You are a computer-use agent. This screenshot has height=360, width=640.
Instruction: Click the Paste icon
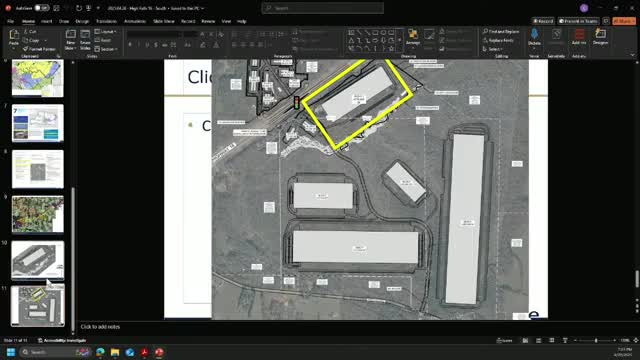click(x=13, y=34)
